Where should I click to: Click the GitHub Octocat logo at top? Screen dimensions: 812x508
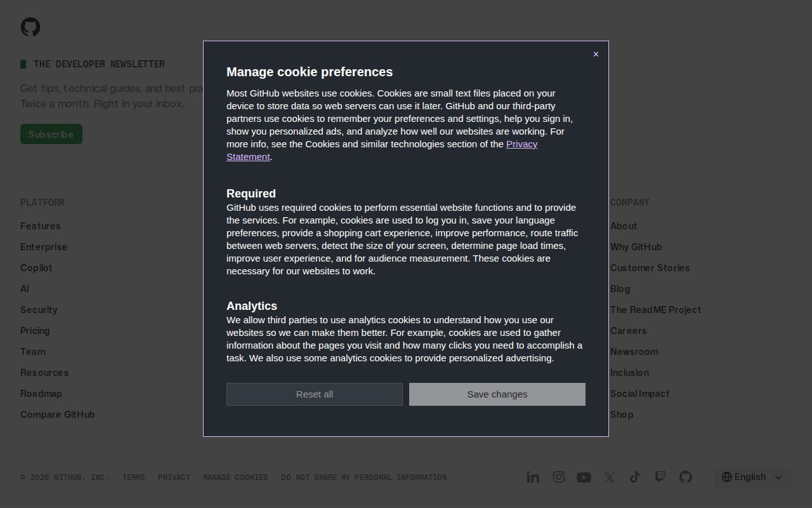point(30,27)
